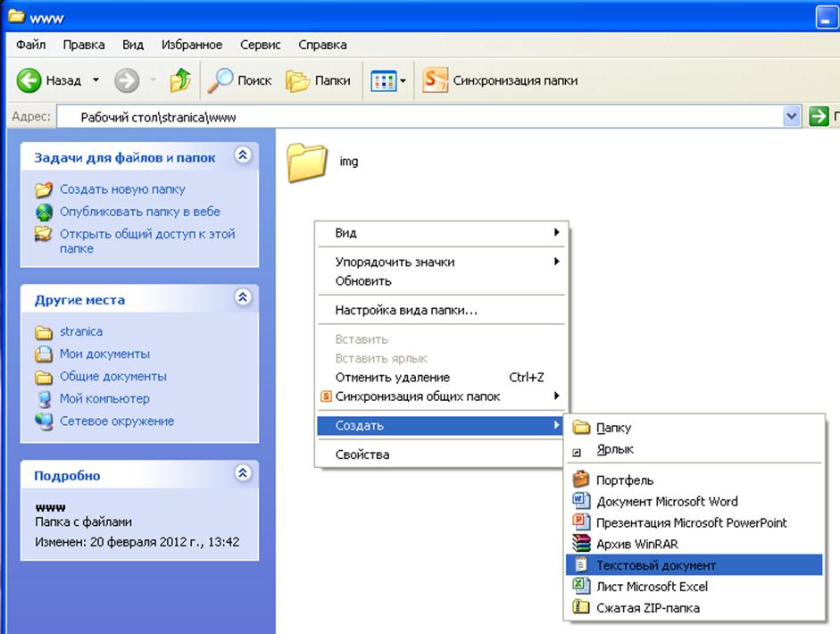The width and height of the screenshot is (840, 634).
Task: Click the www folder icon in title bar
Action: tap(16, 17)
